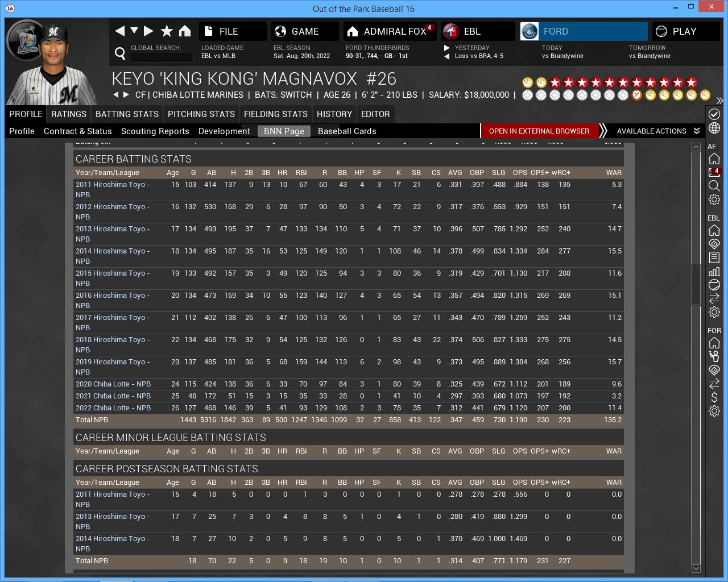The image size is (728, 582).
Task: Open the GAME menu
Action: 305,31
